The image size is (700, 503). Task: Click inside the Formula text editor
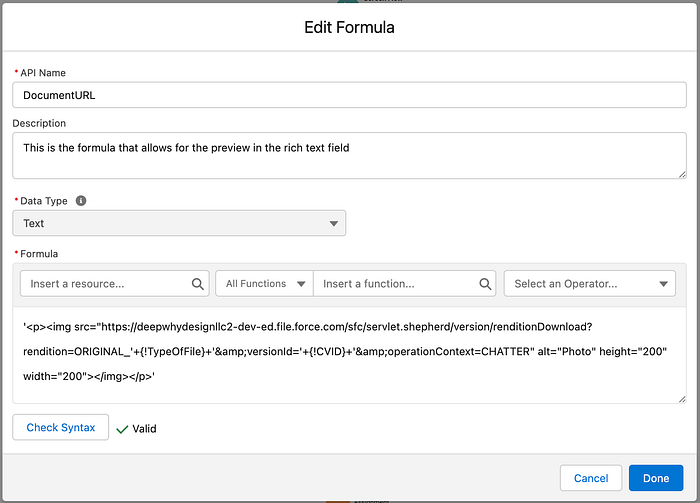click(x=349, y=355)
